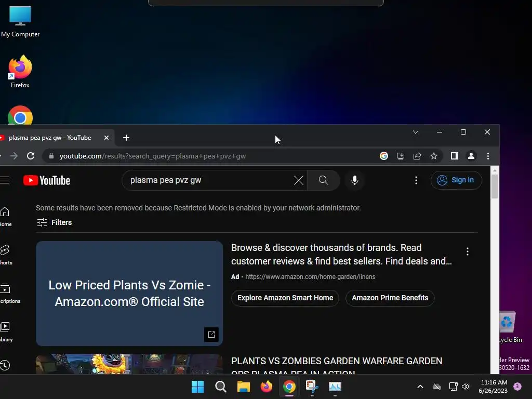Open Library in the YouTube sidebar
The width and height of the screenshot is (532, 399).
click(6, 332)
